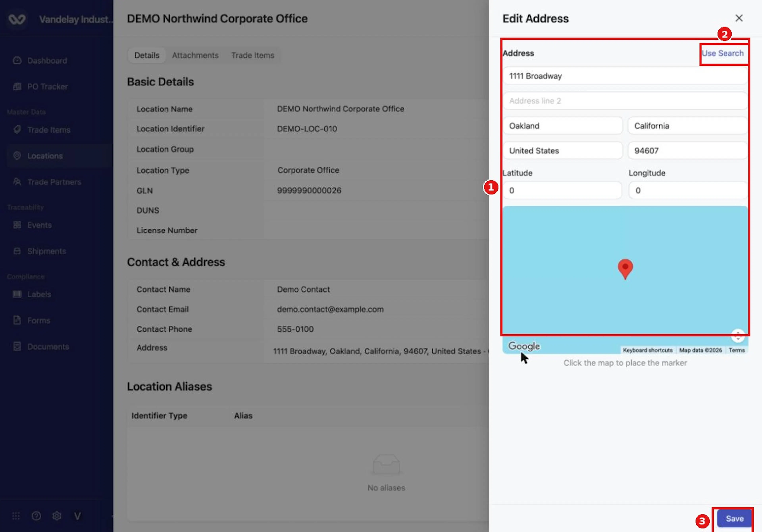
Task: Click the map camera controls button
Action: pyautogui.click(x=738, y=336)
